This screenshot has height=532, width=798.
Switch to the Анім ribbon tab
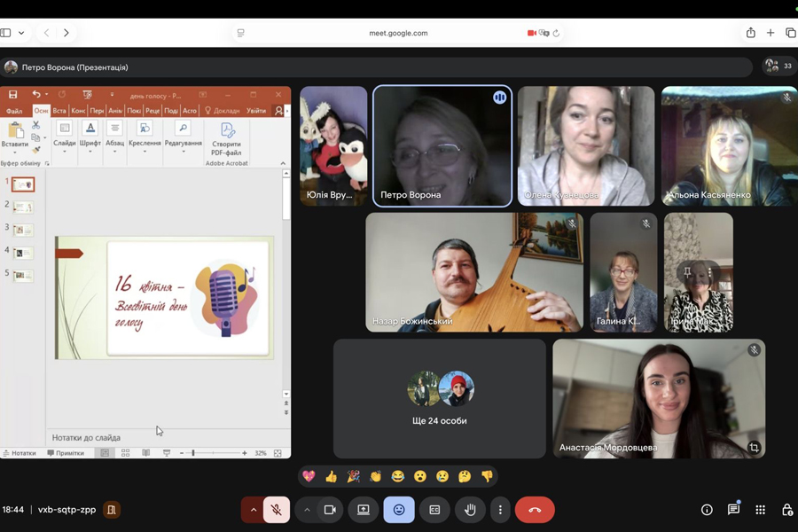[115, 111]
